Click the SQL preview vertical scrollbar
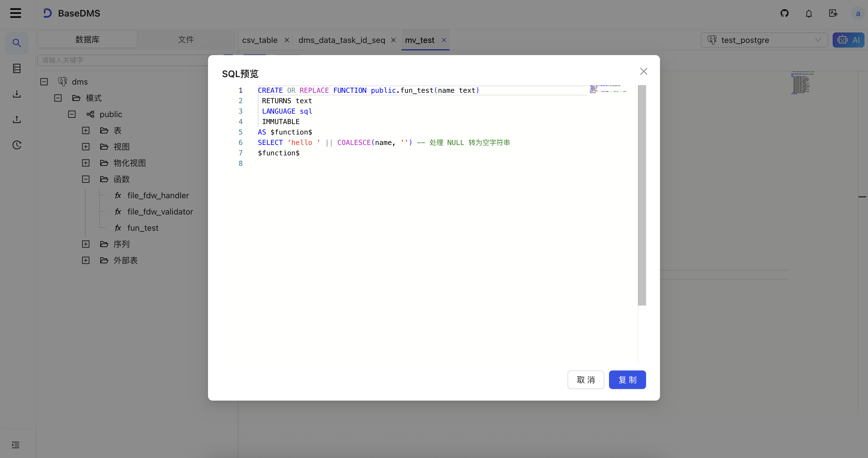868x458 pixels. tap(641, 195)
